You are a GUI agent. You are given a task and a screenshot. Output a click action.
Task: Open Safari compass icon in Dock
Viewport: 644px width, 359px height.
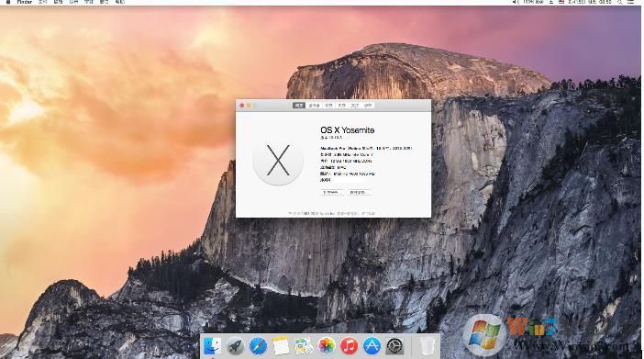click(x=258, y=346)
